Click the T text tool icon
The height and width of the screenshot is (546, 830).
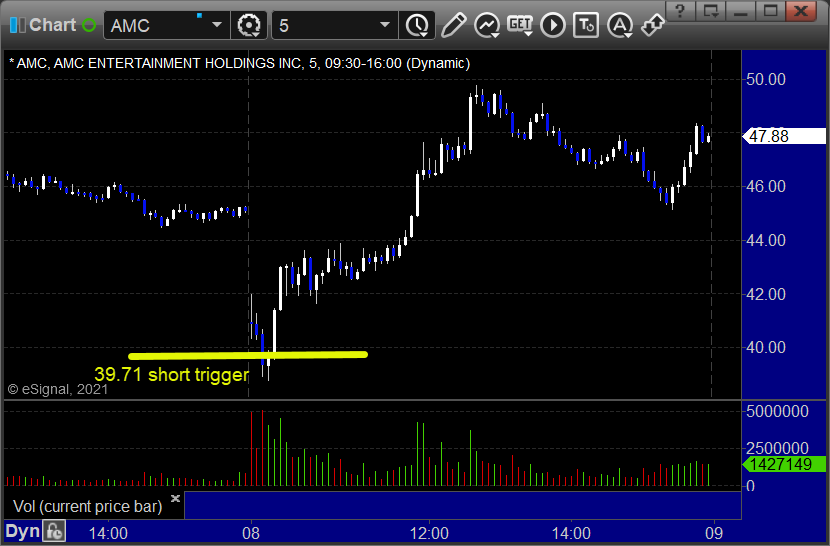tap(586, 25)
